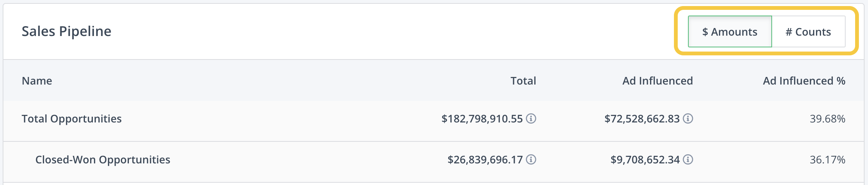Click blank area of Sales Pipeline header bar
The image size is (868, 185).
click(x=379, y=31)
